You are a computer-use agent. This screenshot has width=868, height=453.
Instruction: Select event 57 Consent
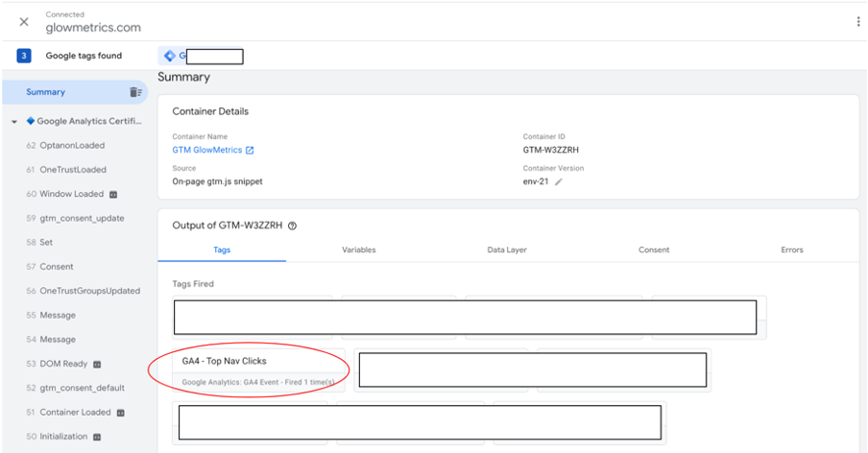coord(50,267)
